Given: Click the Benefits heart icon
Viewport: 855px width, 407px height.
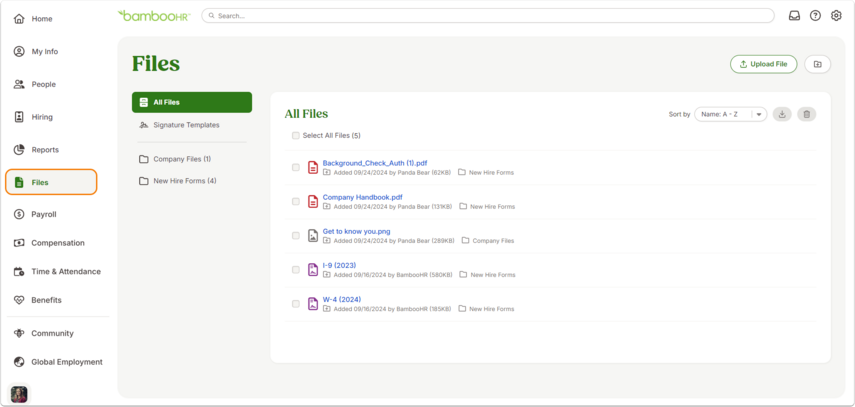Looking at the screenshot, I should tap(19, 300).
